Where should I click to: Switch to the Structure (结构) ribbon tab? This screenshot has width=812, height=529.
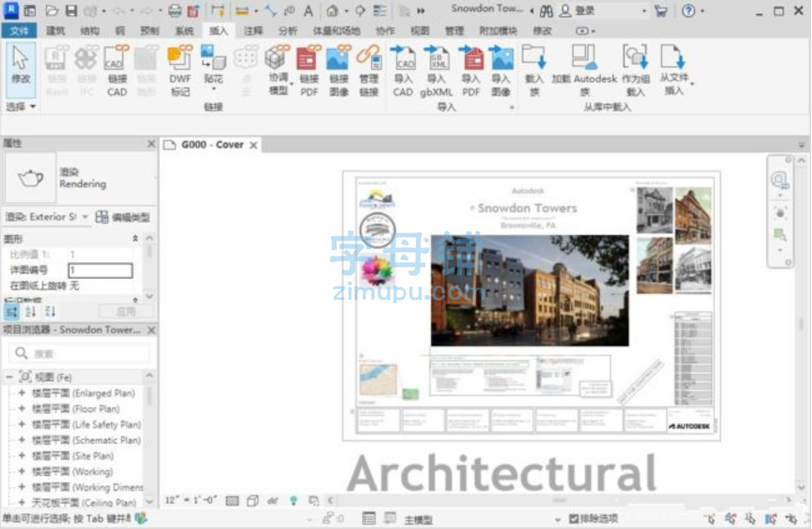[x=89, y=31]
